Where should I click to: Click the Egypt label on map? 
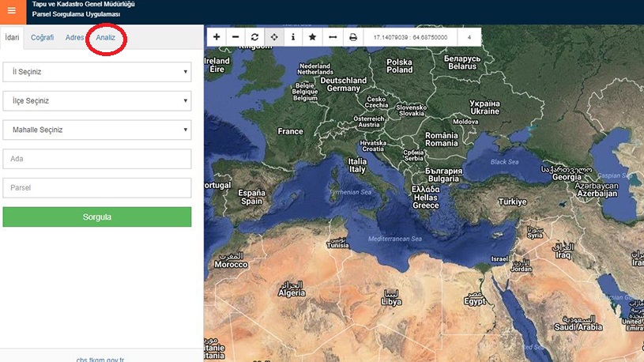click(475, 298)
